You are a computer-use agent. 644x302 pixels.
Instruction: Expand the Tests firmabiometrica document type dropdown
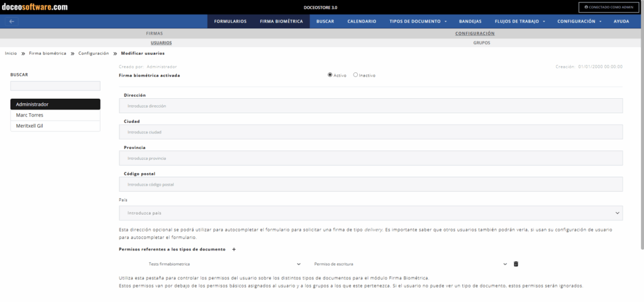click(x=225, y=264)
